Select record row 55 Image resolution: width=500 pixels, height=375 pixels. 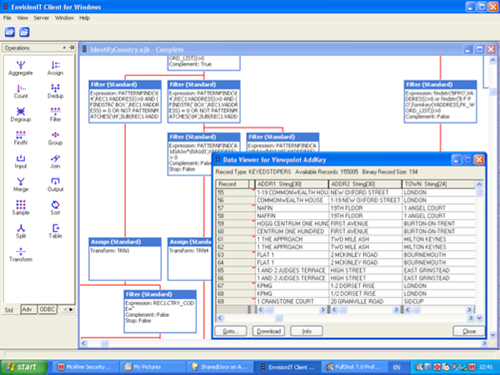point(235,192)
